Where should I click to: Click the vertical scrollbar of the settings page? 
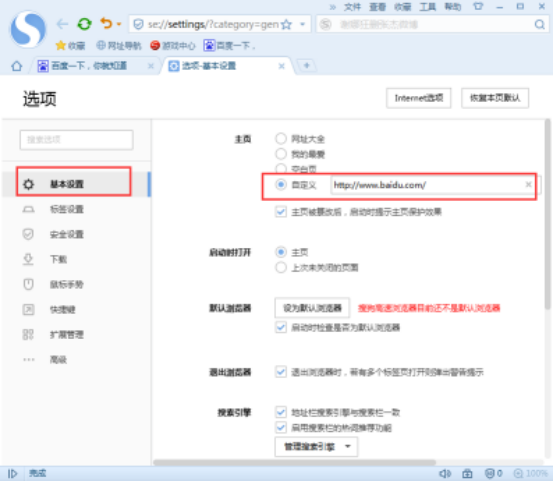[x=548, y=214]
